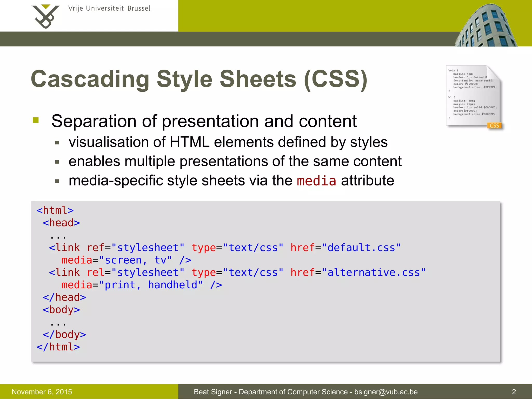Click Vrije Universiteit Brussel header text
The height and width of the screenshot is (399, 532).
tap(109, 9)
